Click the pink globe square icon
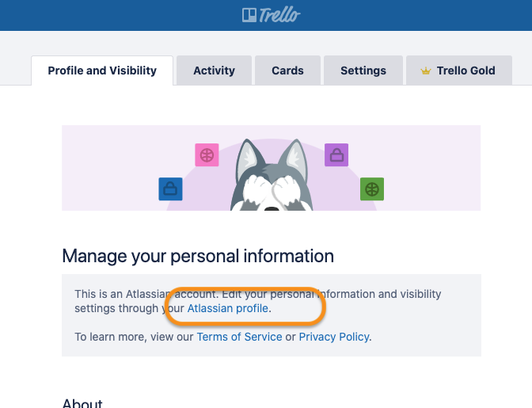This screenshot has height=408, width=532. (207, 155)
